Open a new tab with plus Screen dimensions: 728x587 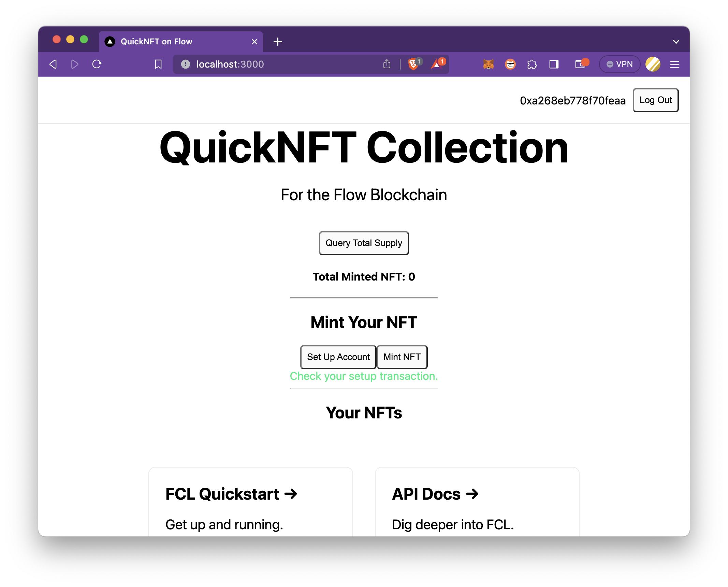(278, 42)
